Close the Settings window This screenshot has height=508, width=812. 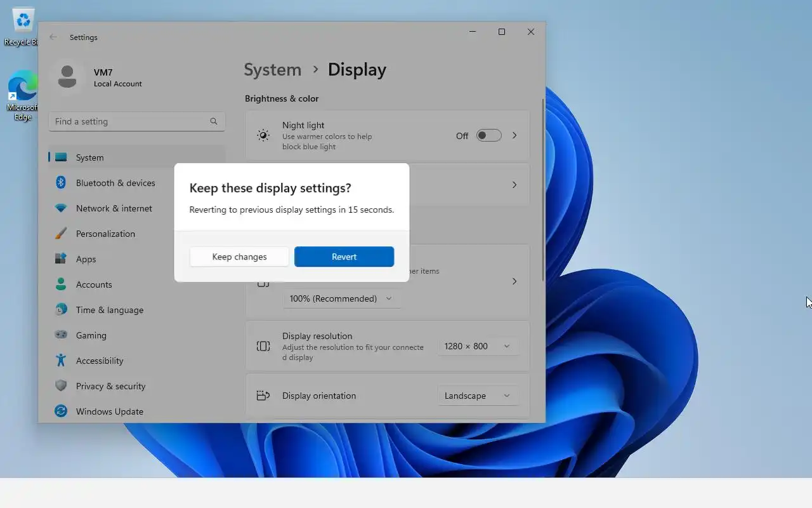(x=531, y=32)
